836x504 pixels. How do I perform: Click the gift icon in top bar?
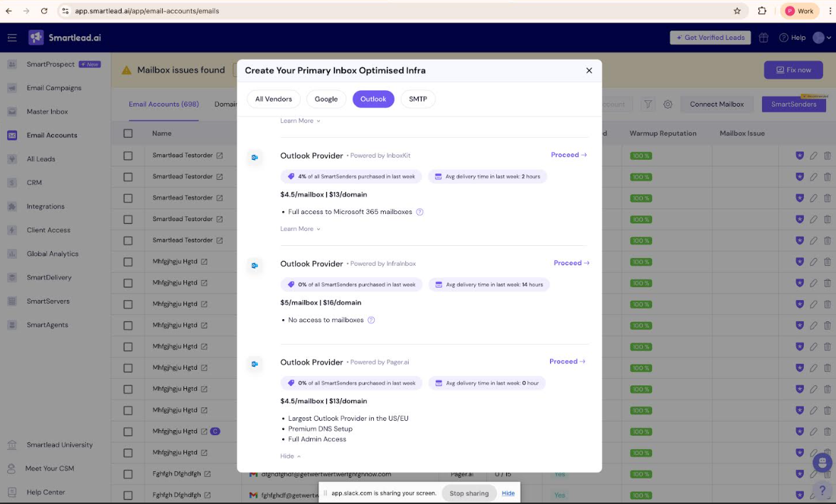click(763, 38)
